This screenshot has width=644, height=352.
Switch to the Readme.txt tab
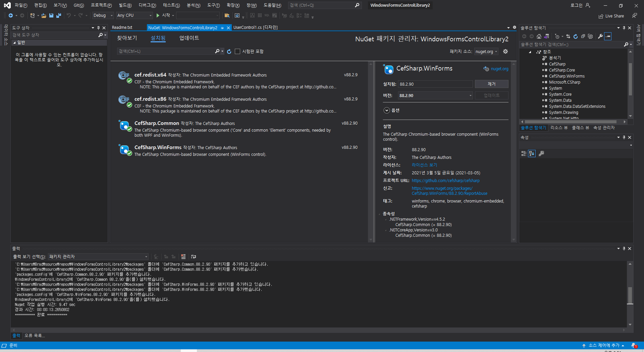tap(122, 28)
